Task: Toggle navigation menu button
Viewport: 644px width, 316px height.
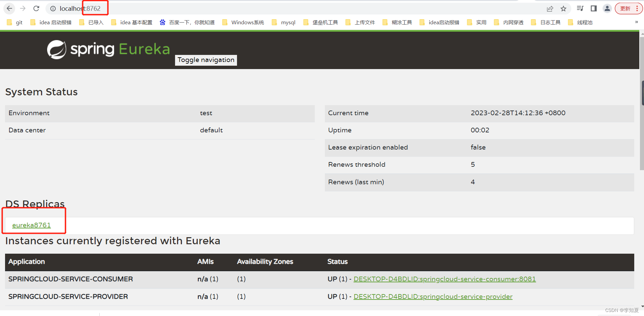Action: tap(206, 60)
